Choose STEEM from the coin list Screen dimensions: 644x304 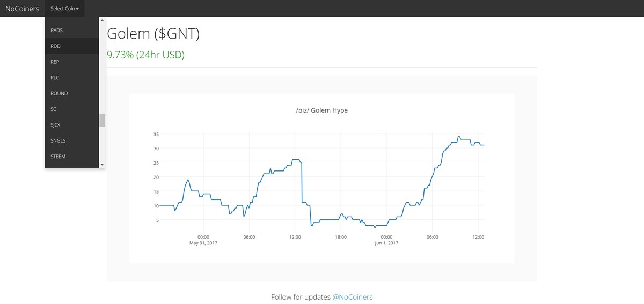click(72, 157)
